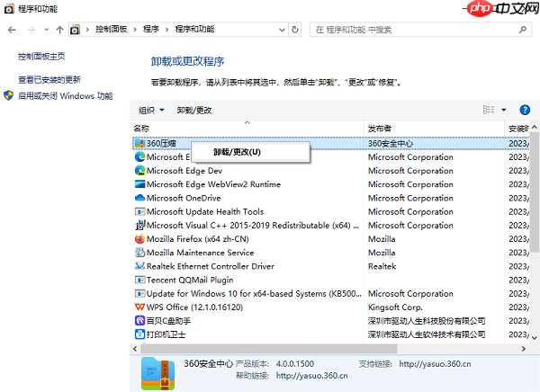The width and height of the screenshot is (540, 392).
Task: Click the horizontal scrollbar right arrow
Action: 524,349
